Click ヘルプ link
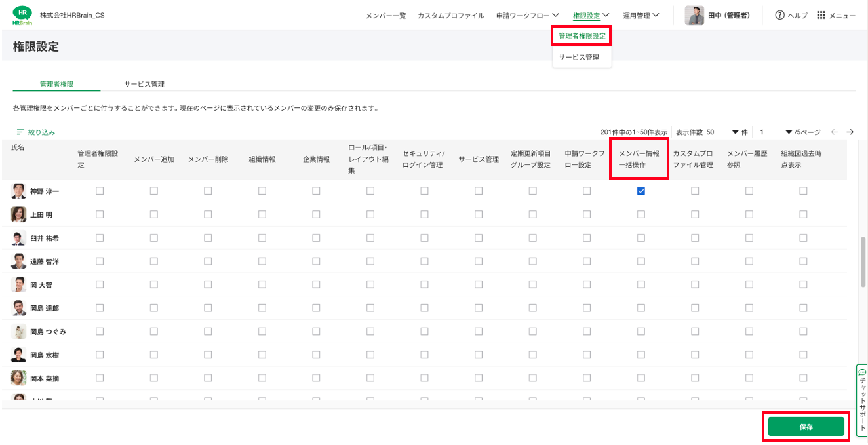Screen dimensions: 868x445 point(797,15)
